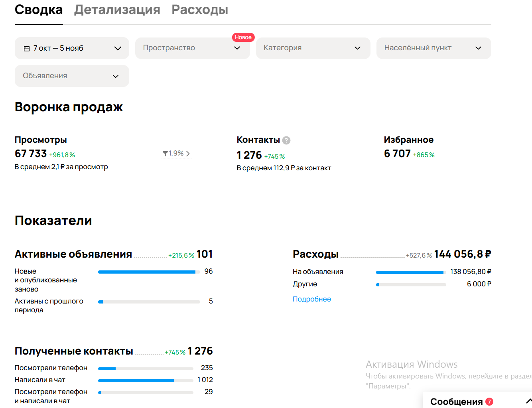Click the Посмотрели телефон и написали в чат bar
This screenshot has height=408, width=532.
[146, 392]
